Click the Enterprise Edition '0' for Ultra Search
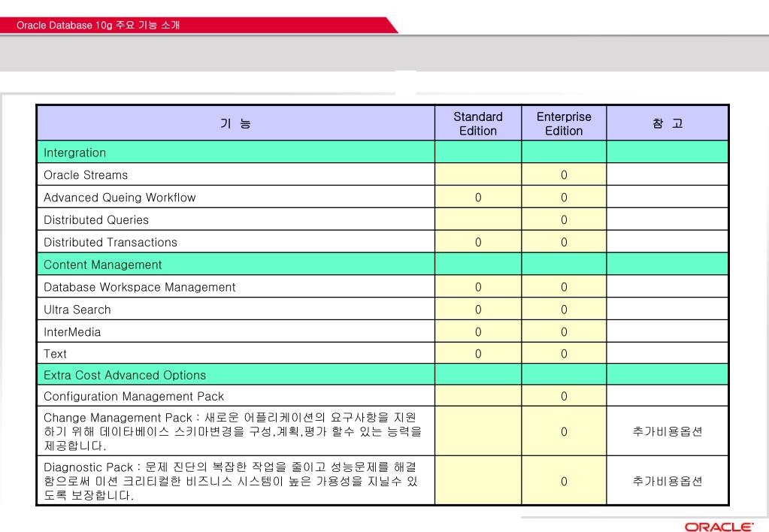This screenshot has height=532, width=769. pyautogui.click(x=564, y=310)
